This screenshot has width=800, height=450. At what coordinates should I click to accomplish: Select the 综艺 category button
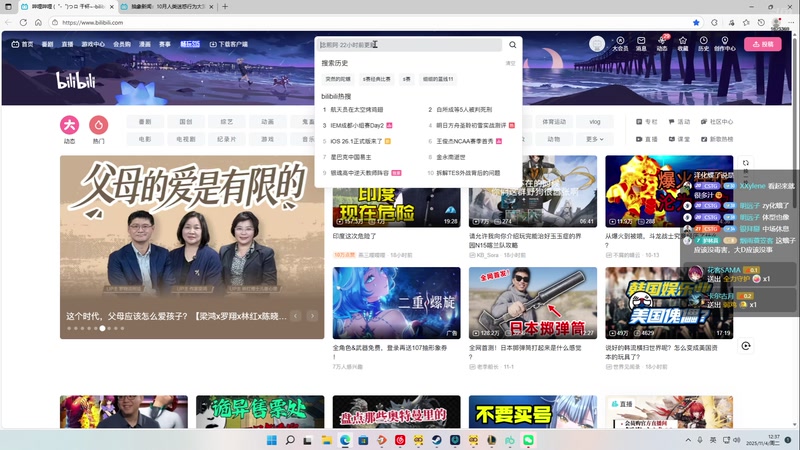[227, 121]
